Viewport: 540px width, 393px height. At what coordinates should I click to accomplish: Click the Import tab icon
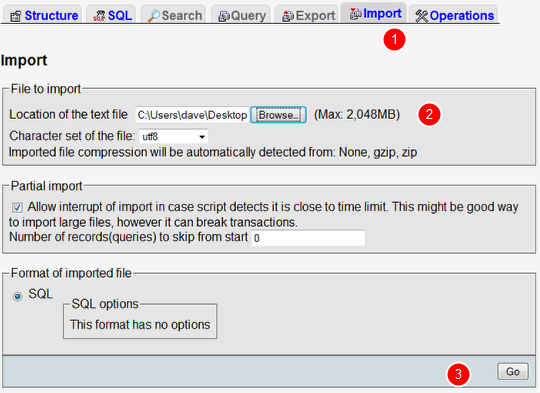click(355, 14)
